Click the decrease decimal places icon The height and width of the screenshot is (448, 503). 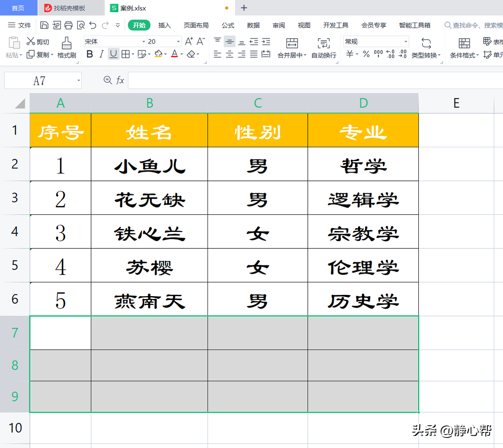403,54
